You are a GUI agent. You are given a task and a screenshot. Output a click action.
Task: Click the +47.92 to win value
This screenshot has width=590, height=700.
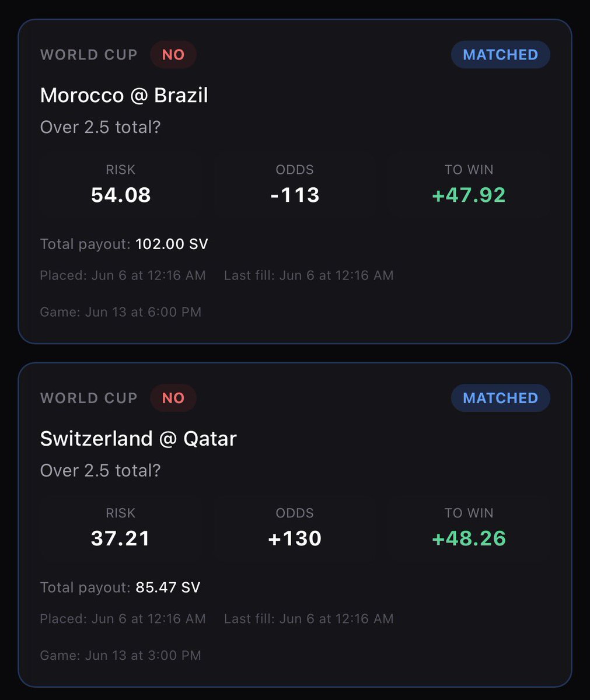pyautogui.click(x=469, y=195)
